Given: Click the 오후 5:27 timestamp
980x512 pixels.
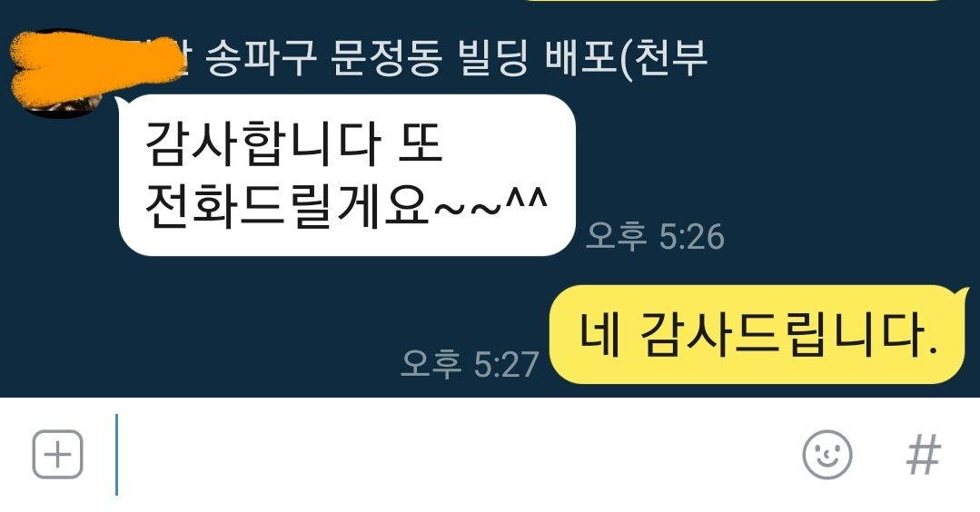Looking at the screenshot, I should pos(470,363).
